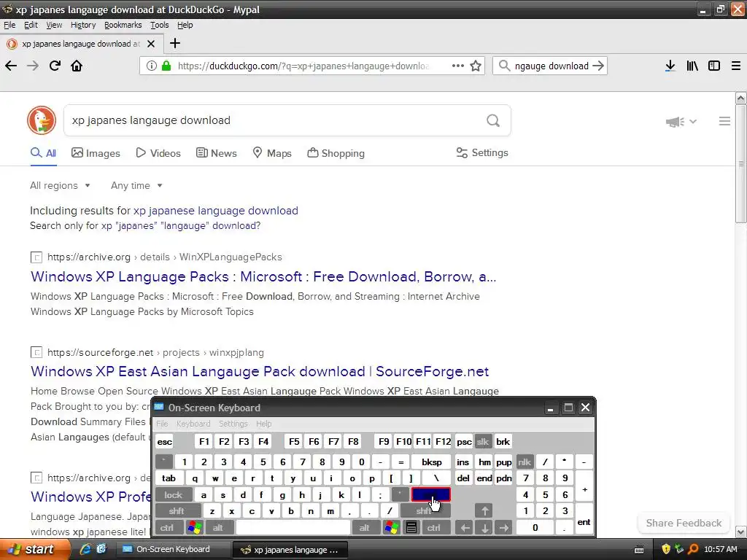Click the up arrow key
747x560 pixels.
pos(484,511)
